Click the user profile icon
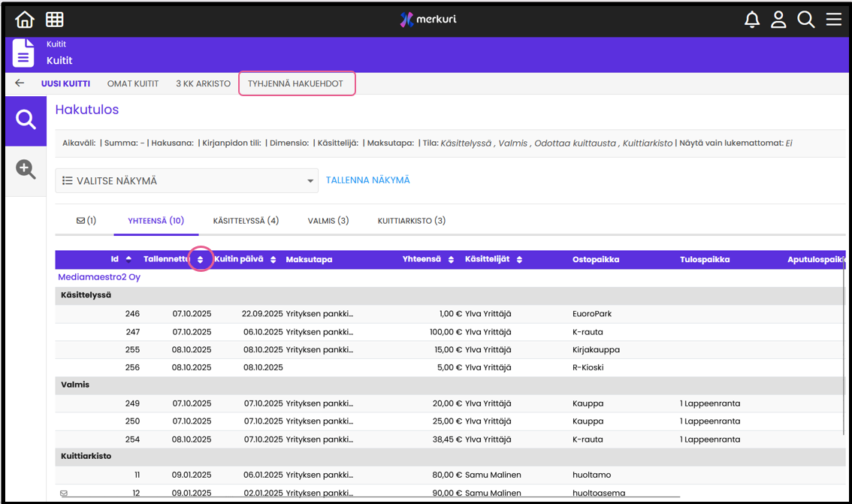Screen dimensions: 852x504 [778, 20]
